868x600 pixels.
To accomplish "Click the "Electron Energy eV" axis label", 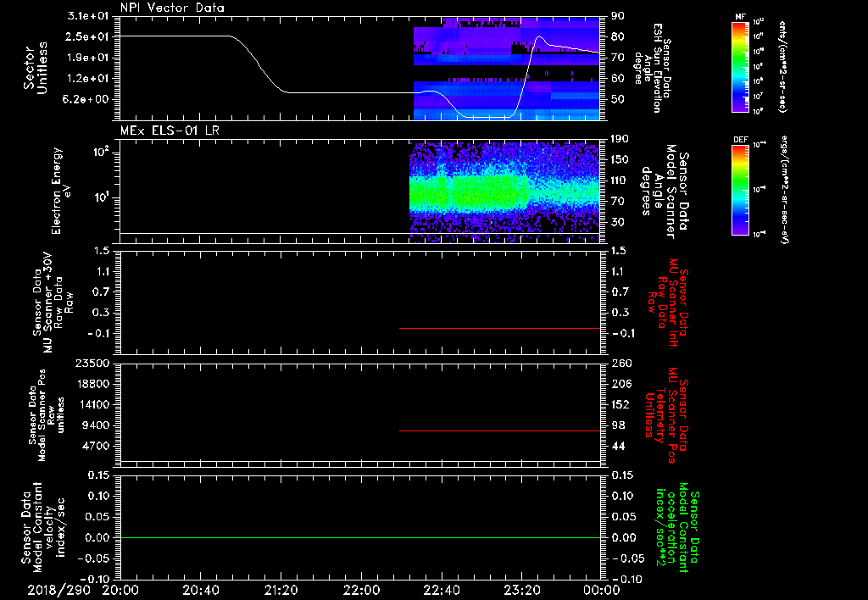I will 62,191.
